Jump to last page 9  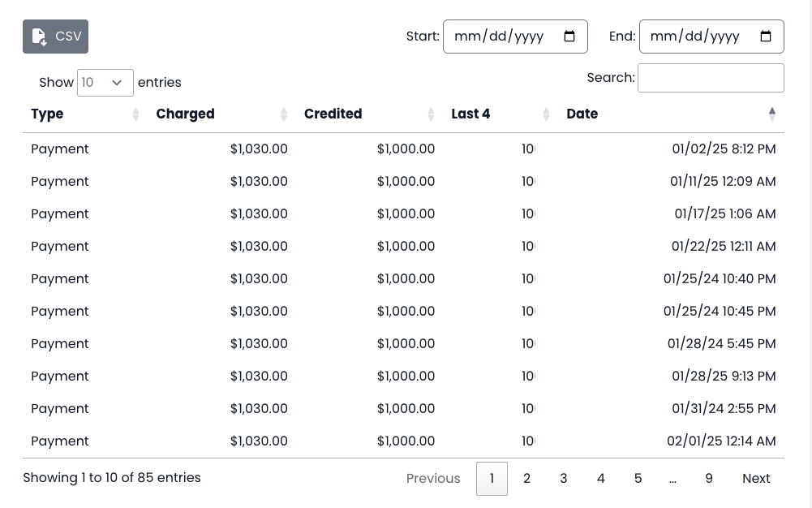(709, 479)
